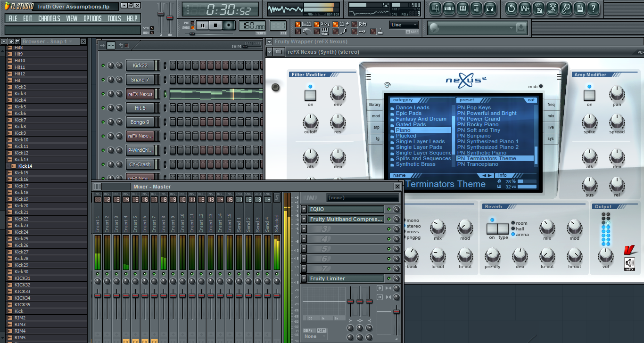Open the OPTIONS menu

click(x=92, y=18)
